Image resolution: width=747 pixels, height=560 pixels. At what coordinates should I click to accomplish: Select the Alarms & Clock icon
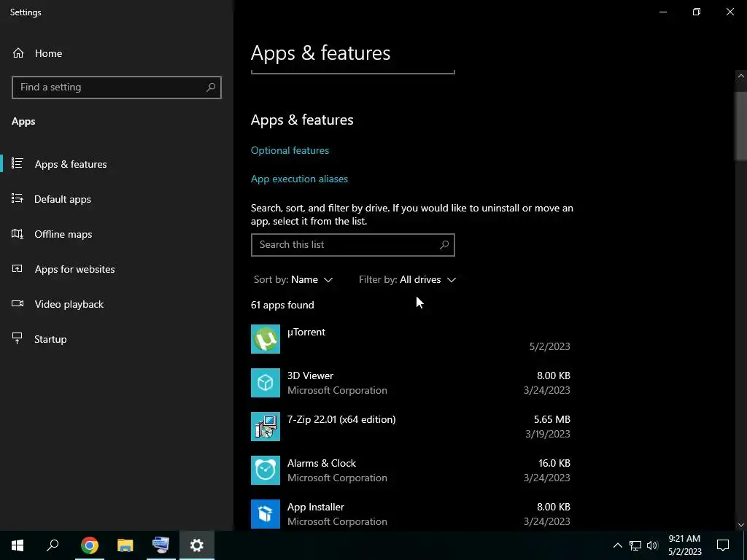click(266, 470)
